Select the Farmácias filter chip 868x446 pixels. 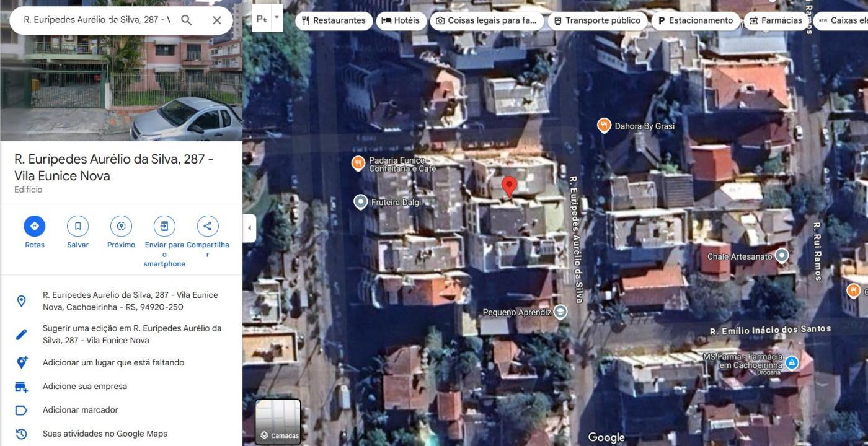[776, 20]
